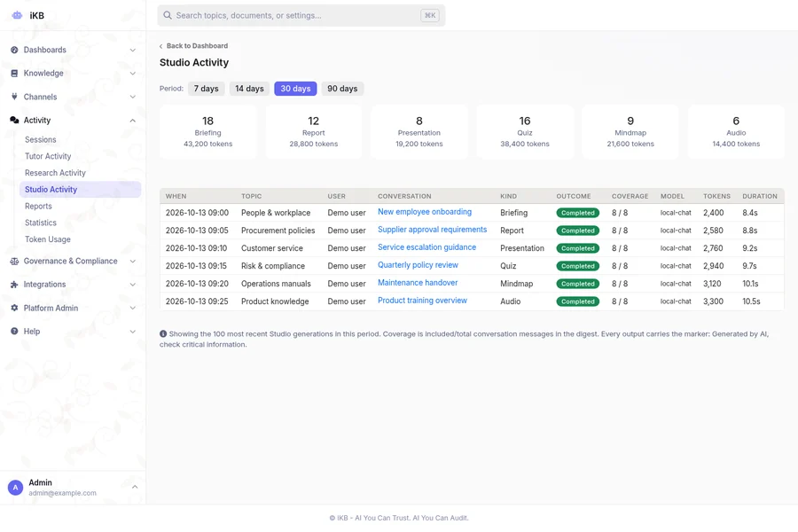The image size is (798, 532).
Task: Open Product training overview conversation
Action: coord(422,301)
